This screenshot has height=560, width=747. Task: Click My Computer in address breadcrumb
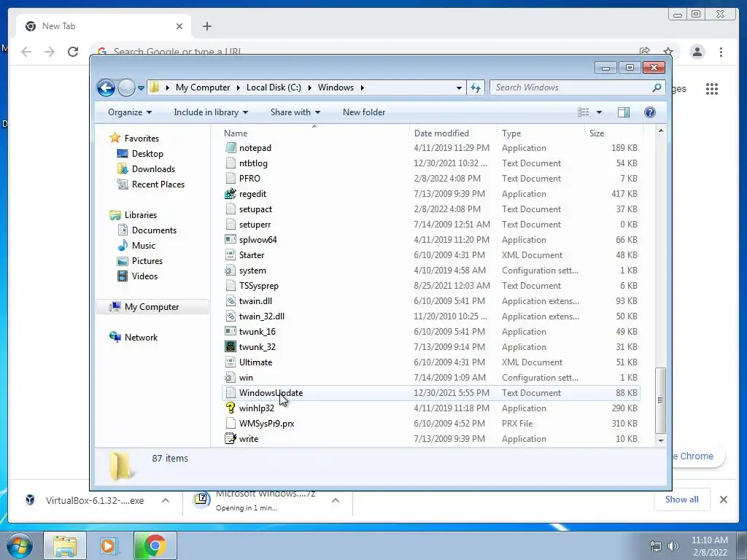(203, 87)
